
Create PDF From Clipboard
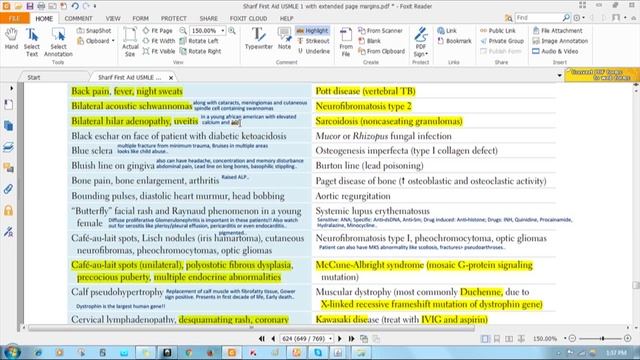point(381,51)
